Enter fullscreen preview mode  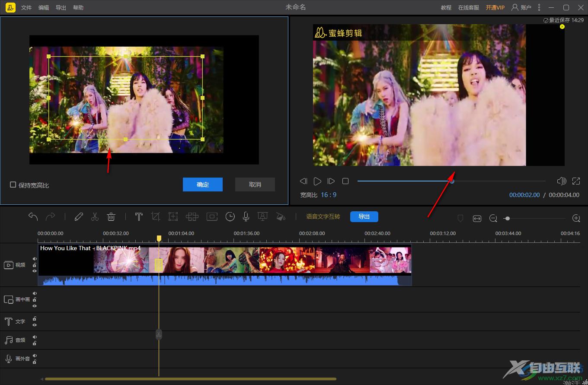(576, 181)
